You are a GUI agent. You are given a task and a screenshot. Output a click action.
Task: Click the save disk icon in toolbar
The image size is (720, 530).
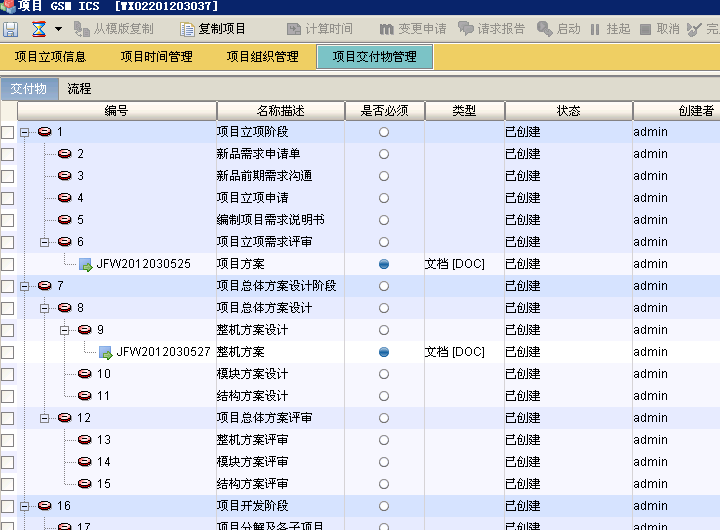[x=10, y=29]
